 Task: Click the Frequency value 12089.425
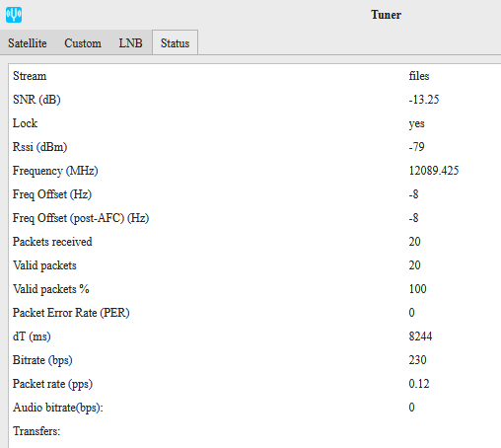click(434, 171)
